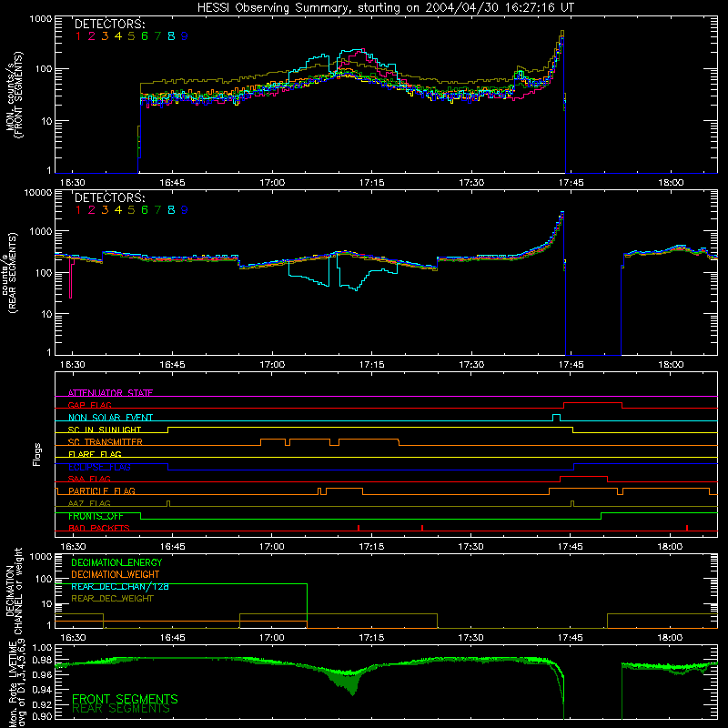
Task: Click the Flags vertical axis title
Action: (x=37, y=454)
